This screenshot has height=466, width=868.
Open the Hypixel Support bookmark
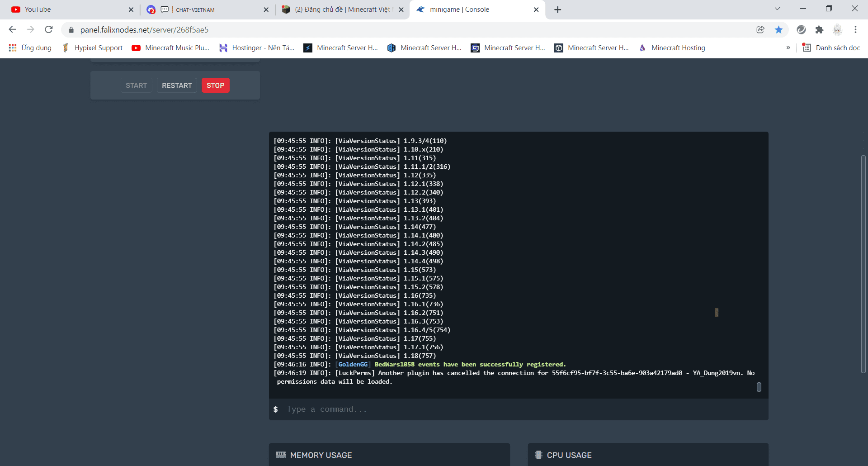[93, 48]
